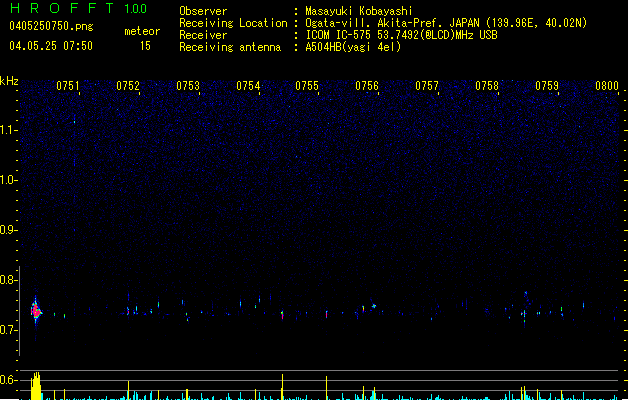Click the date stamp 04.05.25 07:50
This screenshot has height=400, width=629.
click(51, 46)
